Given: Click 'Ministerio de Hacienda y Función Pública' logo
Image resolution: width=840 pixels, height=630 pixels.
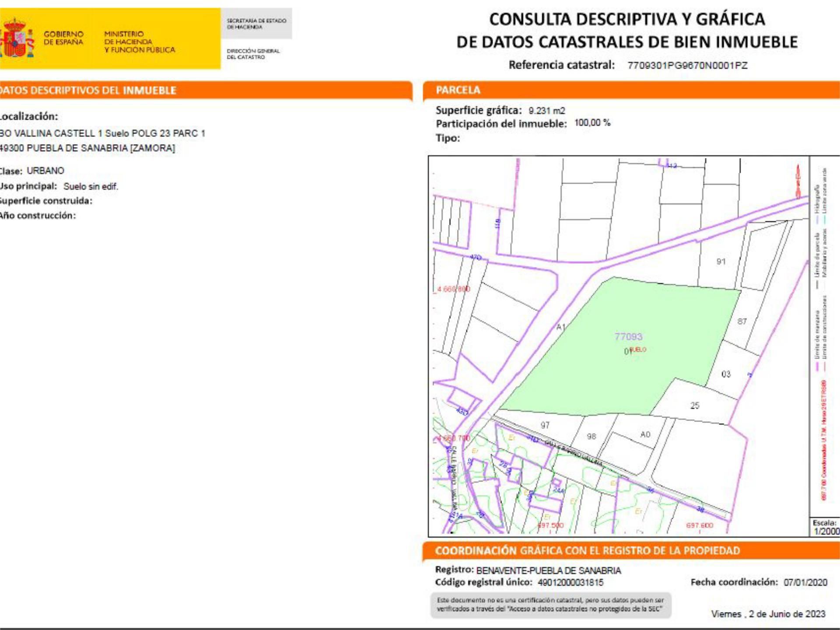Looking at the screenshot, I should coord(139,42).
